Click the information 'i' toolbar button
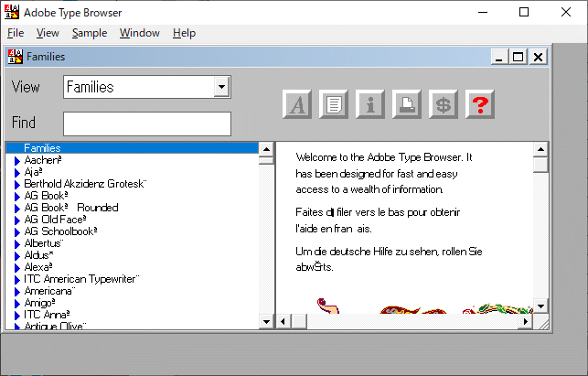The height and width of the screenshot is (376, 588). pos(370,104)
